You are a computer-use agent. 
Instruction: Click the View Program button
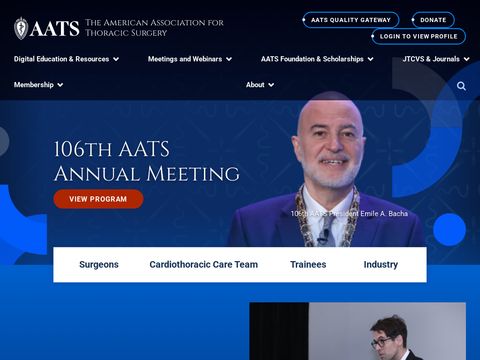(x=98, y=199)
